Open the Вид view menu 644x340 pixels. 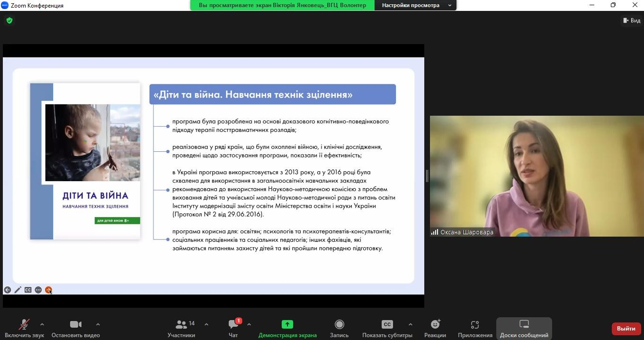(632, 20)
